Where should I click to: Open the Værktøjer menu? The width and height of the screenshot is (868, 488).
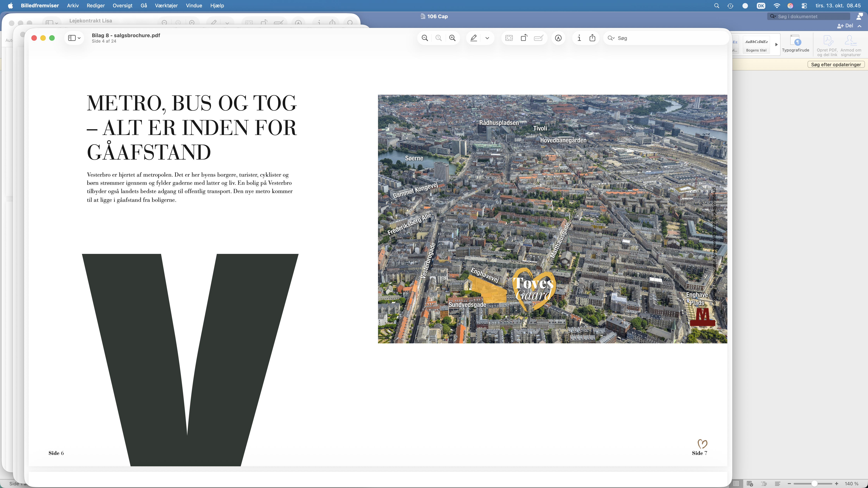coord(166,5)
